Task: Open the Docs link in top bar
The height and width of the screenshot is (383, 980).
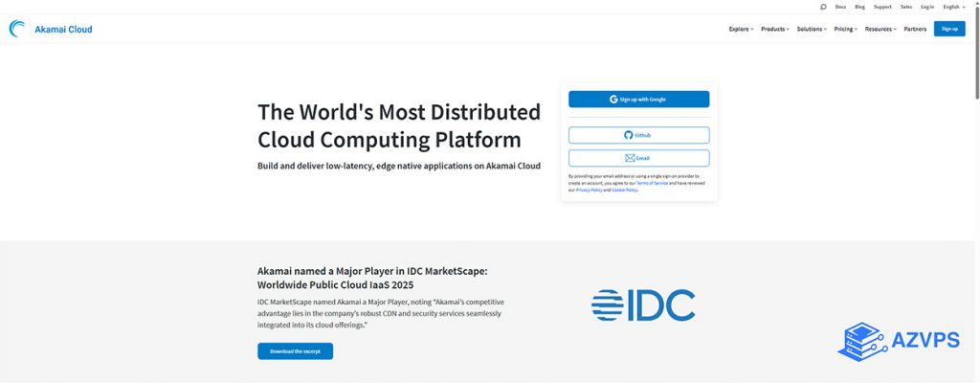Action: (840, 7)
